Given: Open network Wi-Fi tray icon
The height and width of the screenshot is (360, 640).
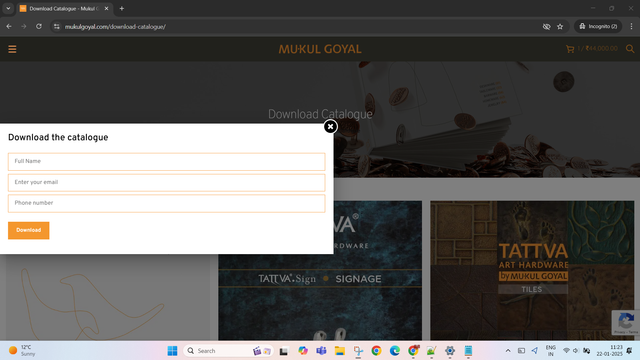Looking at the screenshot, I should (566, 351).
